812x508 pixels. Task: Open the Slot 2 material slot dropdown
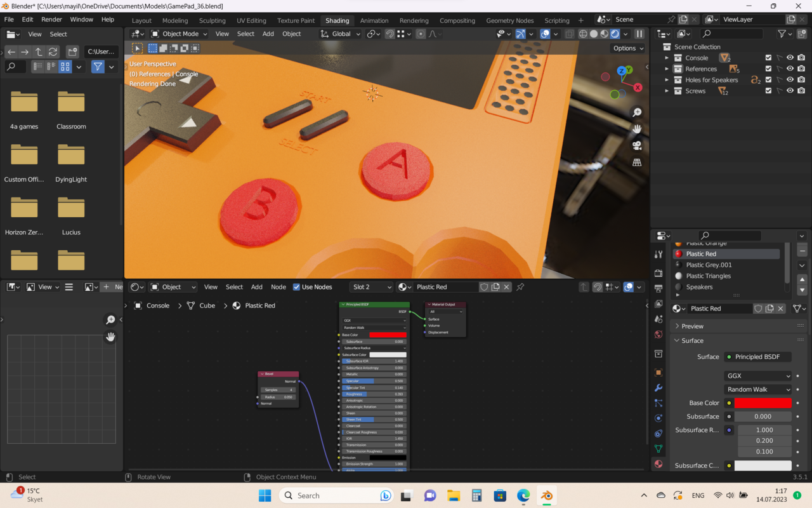click(x=371, y=287)
